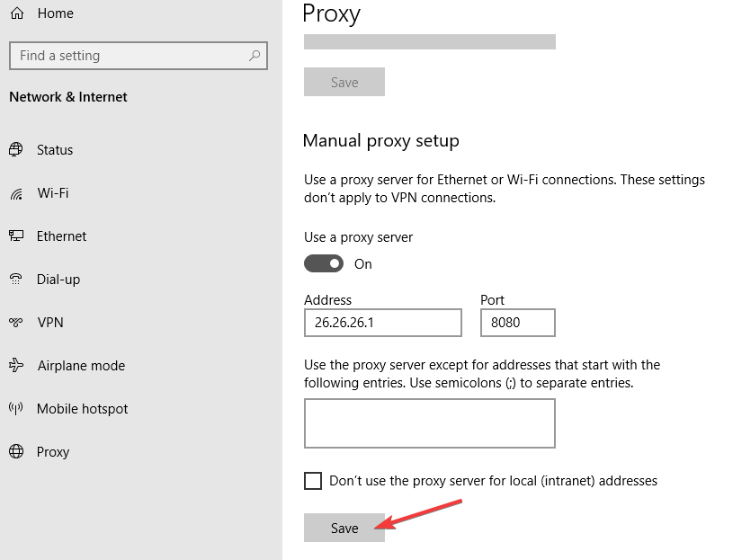Go to Mobile hotspot settings
This screenshot has height=560, width=733.
click(x=82, y=409)
